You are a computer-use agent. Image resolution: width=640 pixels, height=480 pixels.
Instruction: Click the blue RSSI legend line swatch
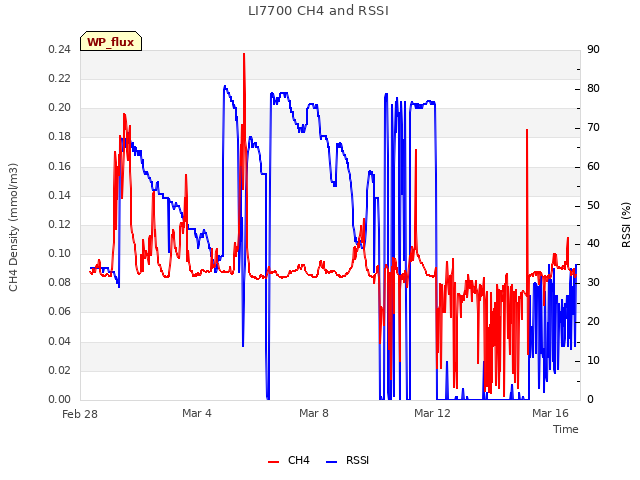pyautogui.click(x=331, y=462)
